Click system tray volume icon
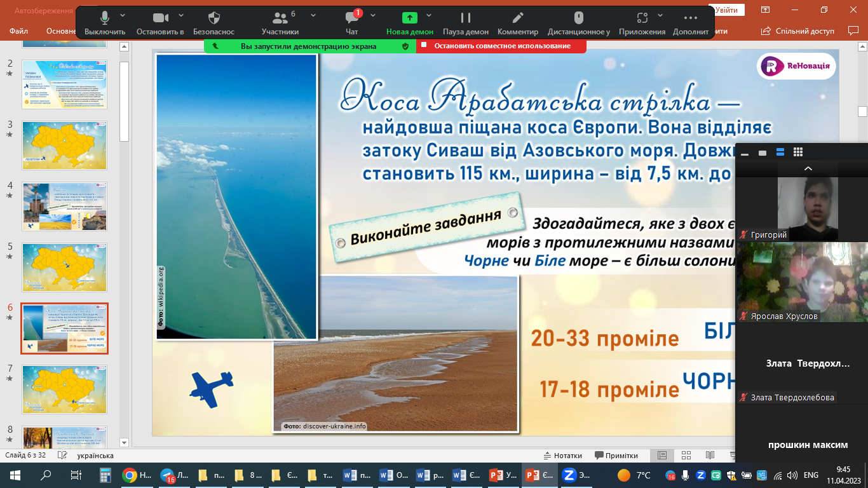This screenshot has height=488, width=868. coord(792,475)
